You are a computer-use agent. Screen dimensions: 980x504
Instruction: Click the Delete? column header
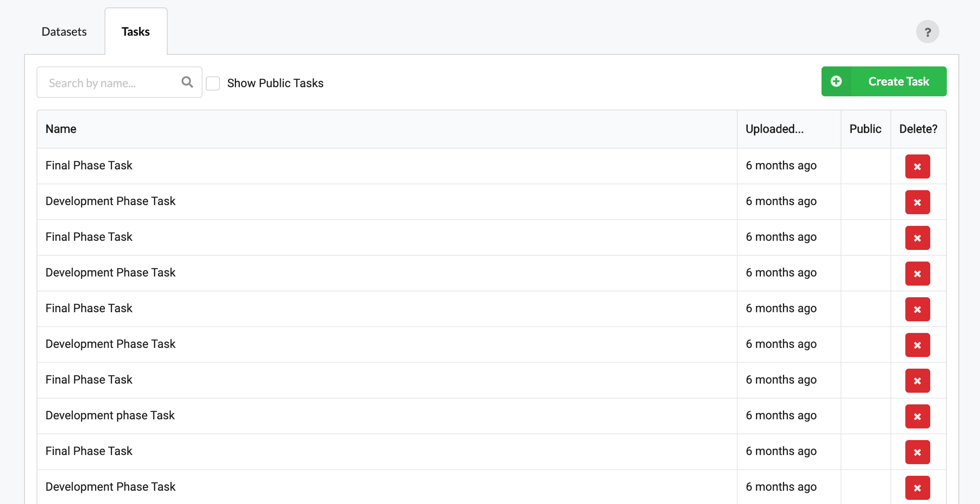click(x=918, y=129)
